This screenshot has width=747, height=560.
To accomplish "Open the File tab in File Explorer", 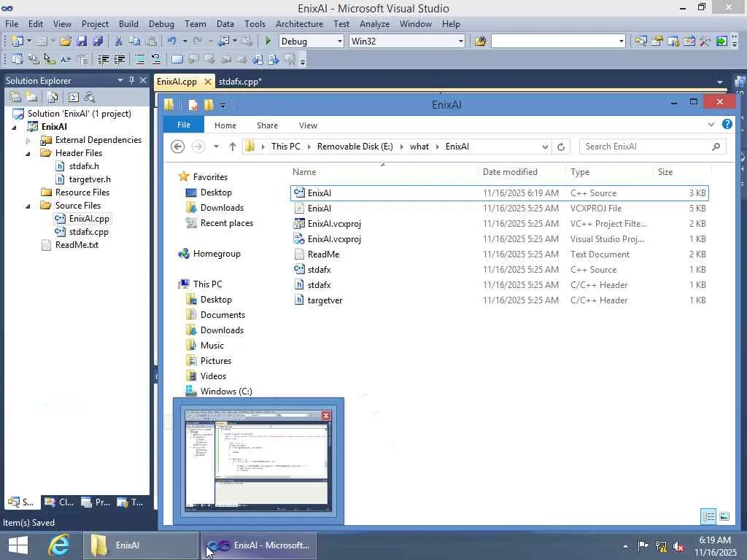I will tap(184, 125).
